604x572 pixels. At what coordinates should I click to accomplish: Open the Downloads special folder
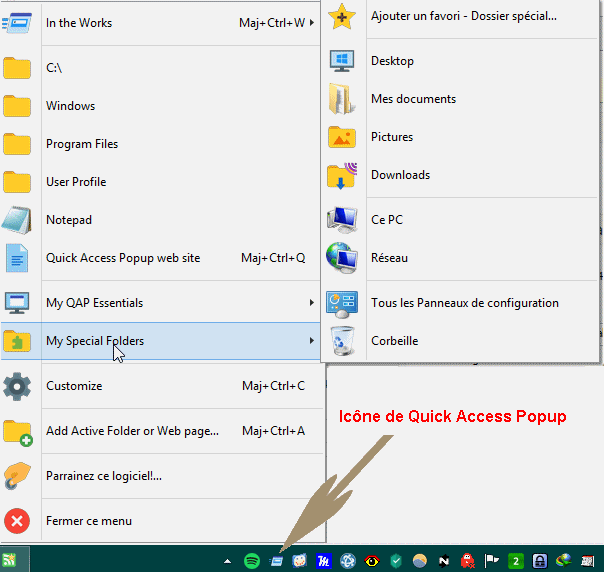pyautogui.click(x=460, y=175)
